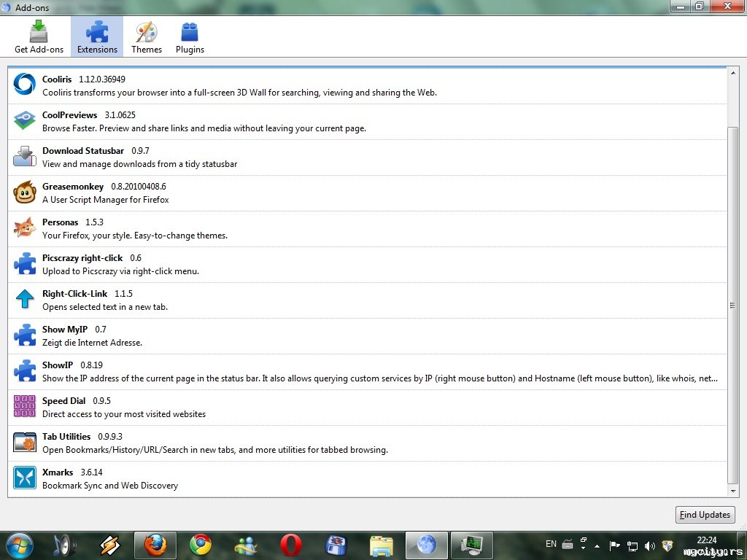This screenshot has height=560, width=747.
Task: Show hidden tray icons arrow
Action: pos(597,545)
